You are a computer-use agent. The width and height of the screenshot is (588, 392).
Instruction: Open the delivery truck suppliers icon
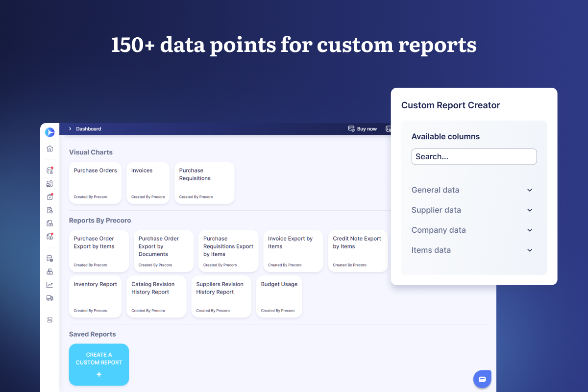pos(49,298)
